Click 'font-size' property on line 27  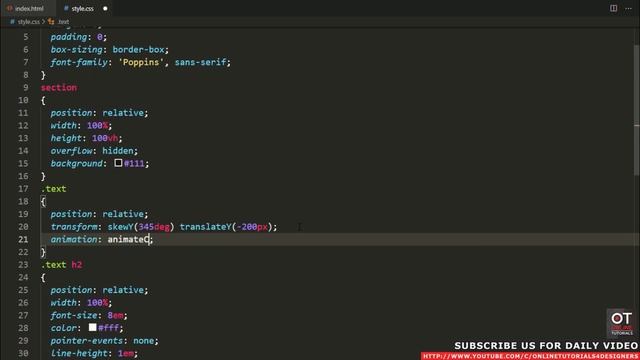(74, 315)
